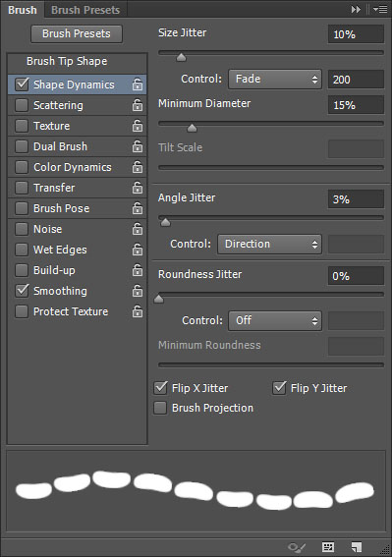Click the Brush Presets button

point(77,33)
